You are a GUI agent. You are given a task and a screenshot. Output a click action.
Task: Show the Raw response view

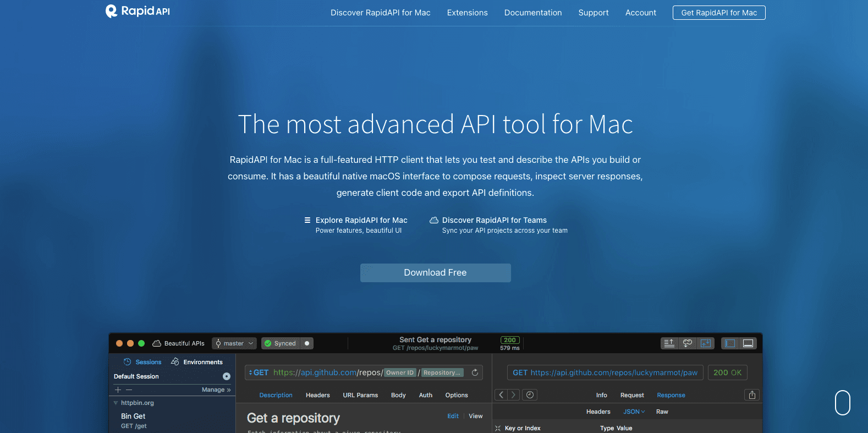point(662,412)
